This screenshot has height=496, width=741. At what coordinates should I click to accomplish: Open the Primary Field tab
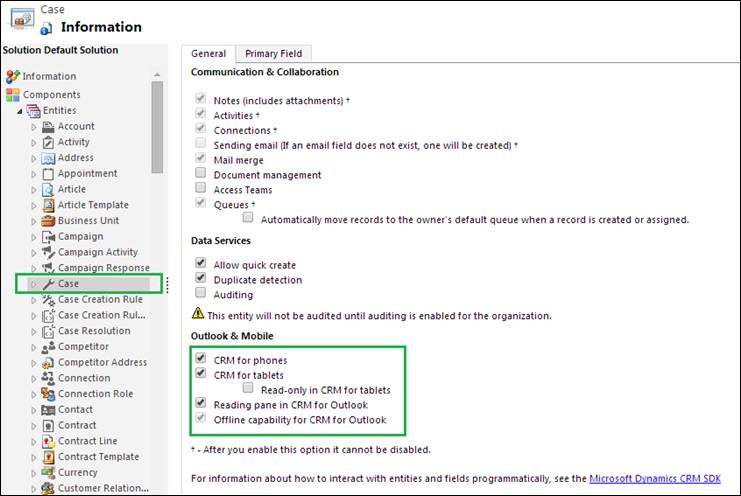(274, 54)
